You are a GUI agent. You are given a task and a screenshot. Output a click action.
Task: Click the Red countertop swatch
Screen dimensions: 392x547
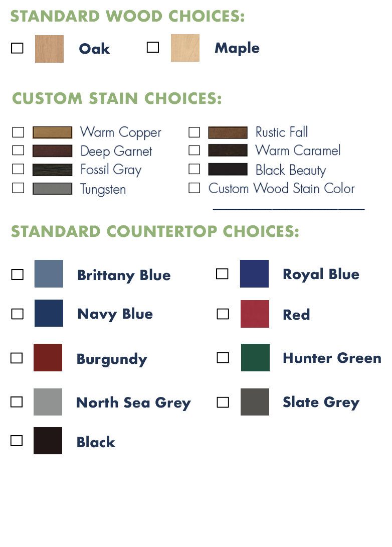click(x=255, y=314)
